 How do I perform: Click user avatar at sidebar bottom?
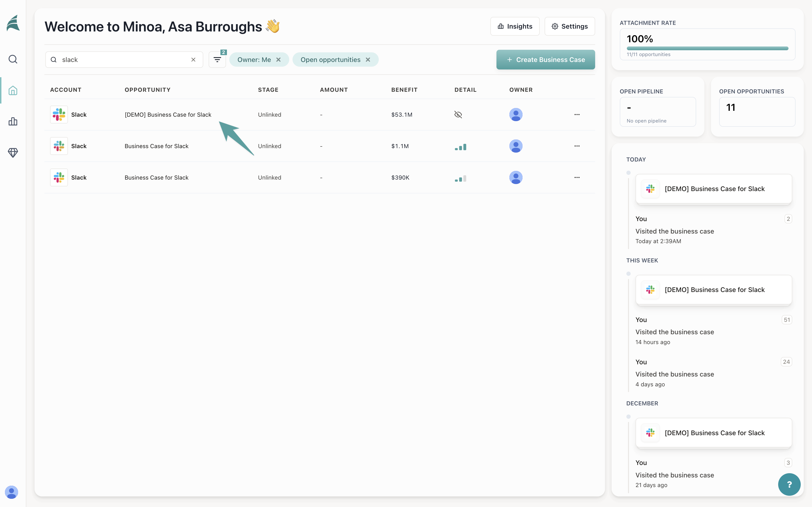(12, 492)
